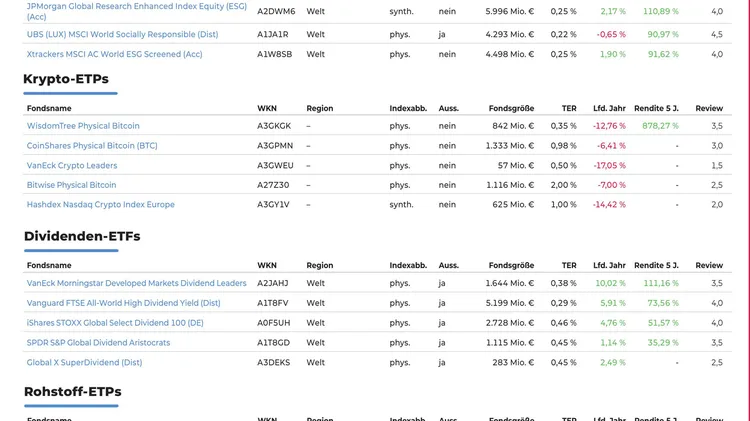The height and width of the screenshot is (421, 750).
Task: Open Global X SuperDividend (Dist) link
Action: click(x=84, y=363)
